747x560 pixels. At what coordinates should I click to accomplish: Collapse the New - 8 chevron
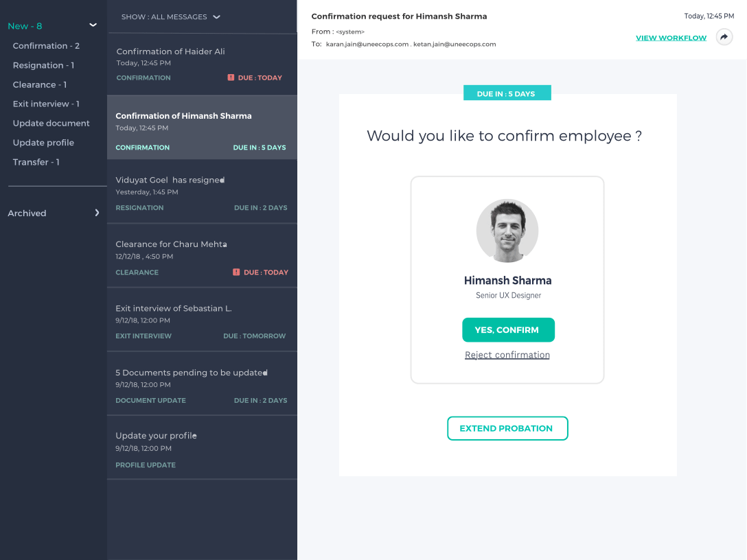[x=93, y=25]
